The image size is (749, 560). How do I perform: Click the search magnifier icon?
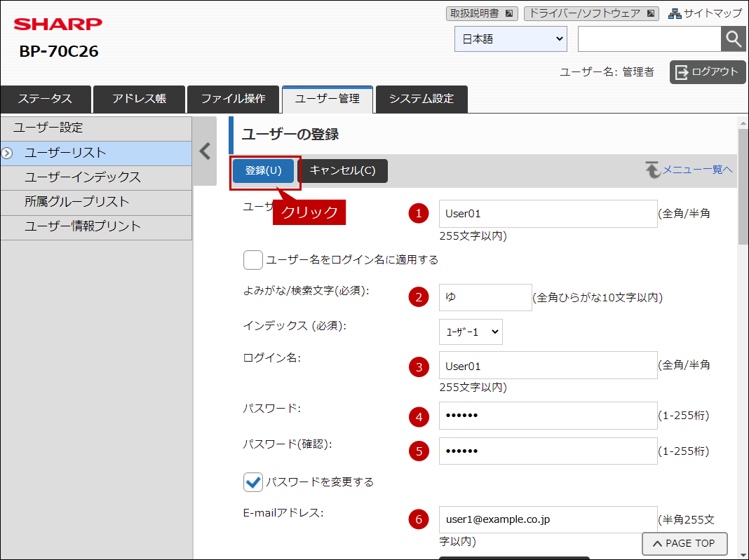click(x=734, y=39)
